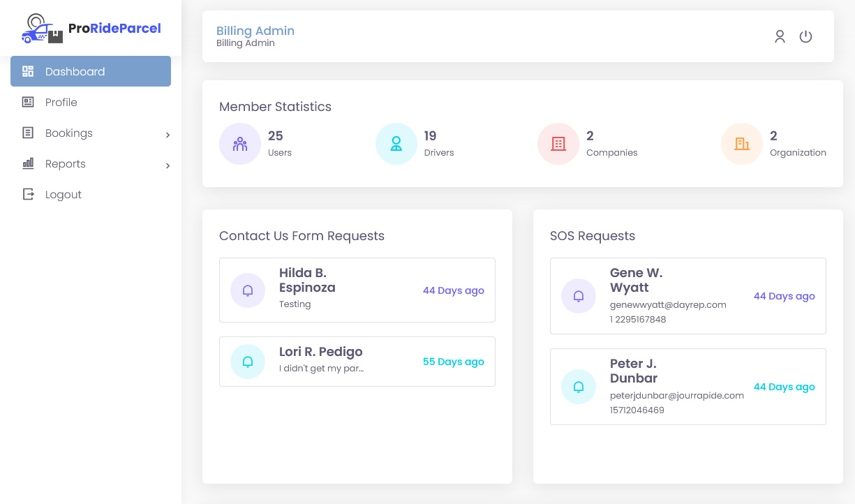855x504 pixels.
Task: Click Peter J. Dunbar's 44 Days ago timestamp
Action: 785,387
